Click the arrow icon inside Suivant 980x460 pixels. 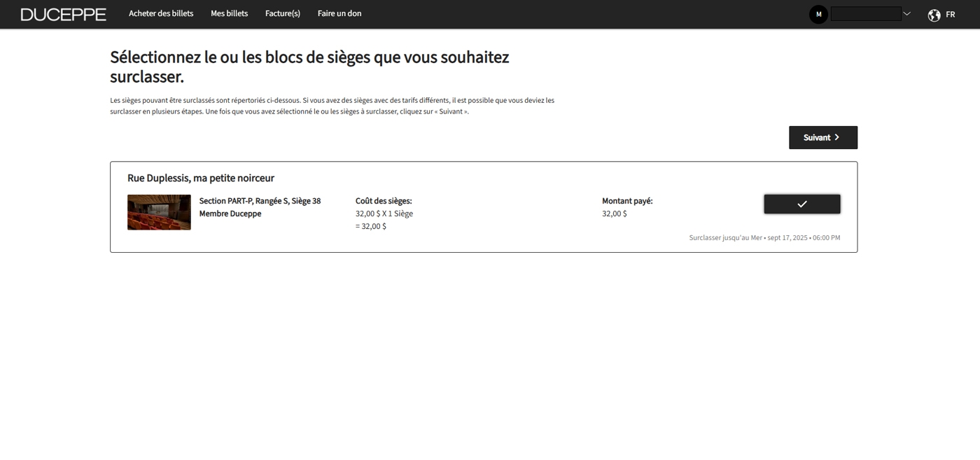coord(837,137)
